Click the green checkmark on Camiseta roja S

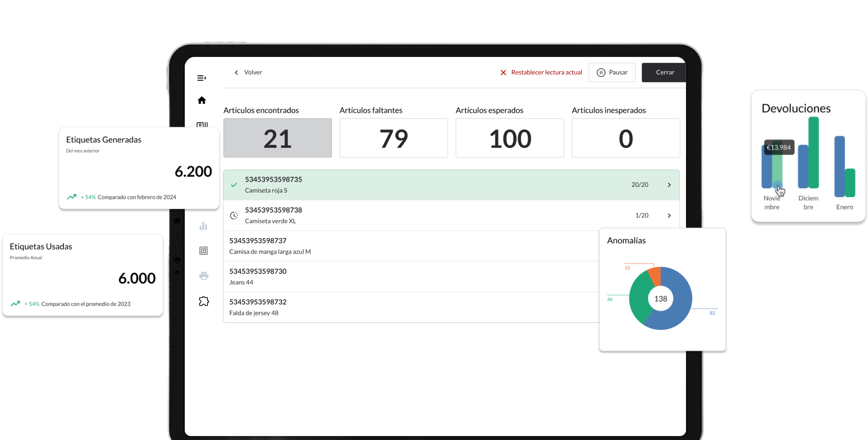[x=234, y=185]
